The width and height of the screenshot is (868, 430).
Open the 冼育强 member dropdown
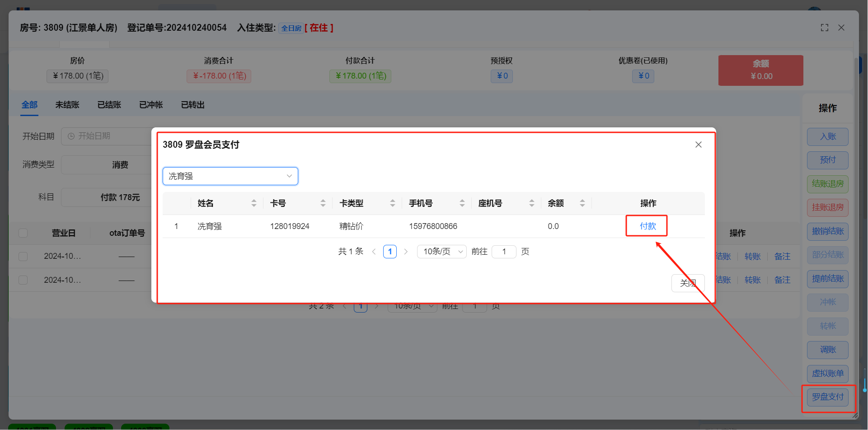click(230, 176)
